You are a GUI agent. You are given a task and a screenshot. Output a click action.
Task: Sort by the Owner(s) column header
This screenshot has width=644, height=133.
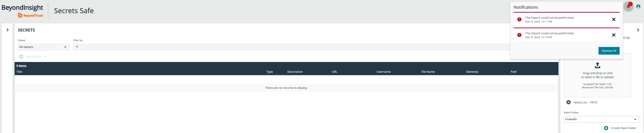pyautogui.click(x=472, y=72)
